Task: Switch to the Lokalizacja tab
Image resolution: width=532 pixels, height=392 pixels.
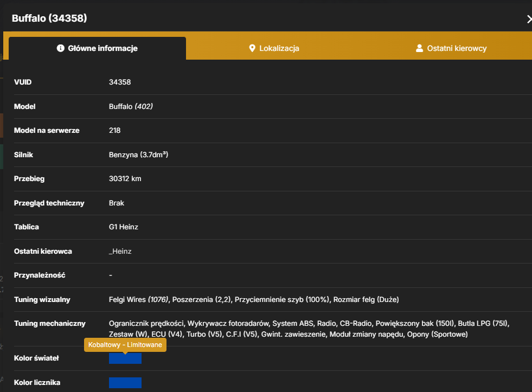Action: tap(274, 48)
